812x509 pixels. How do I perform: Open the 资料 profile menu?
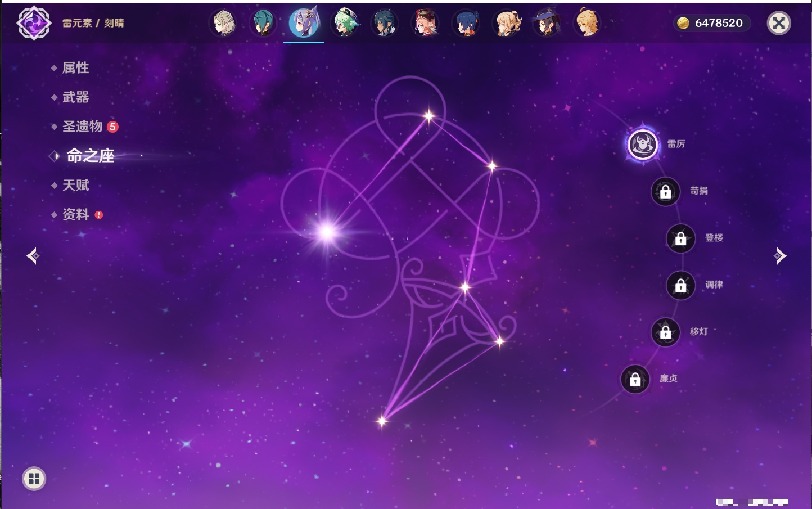point(75,214)
